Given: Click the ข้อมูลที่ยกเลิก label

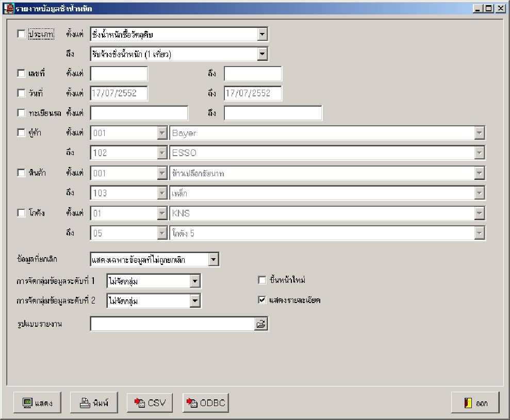Looking at the screenshot, I should (x=37, y=259).
